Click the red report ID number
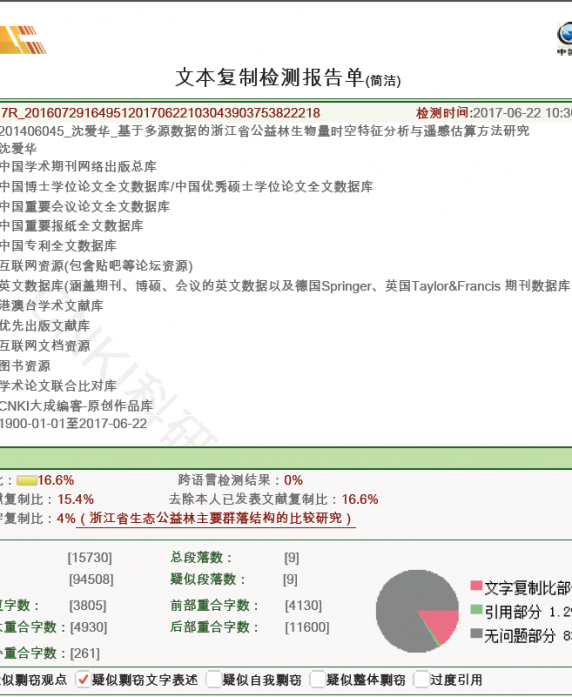 (x=160, y=113)
